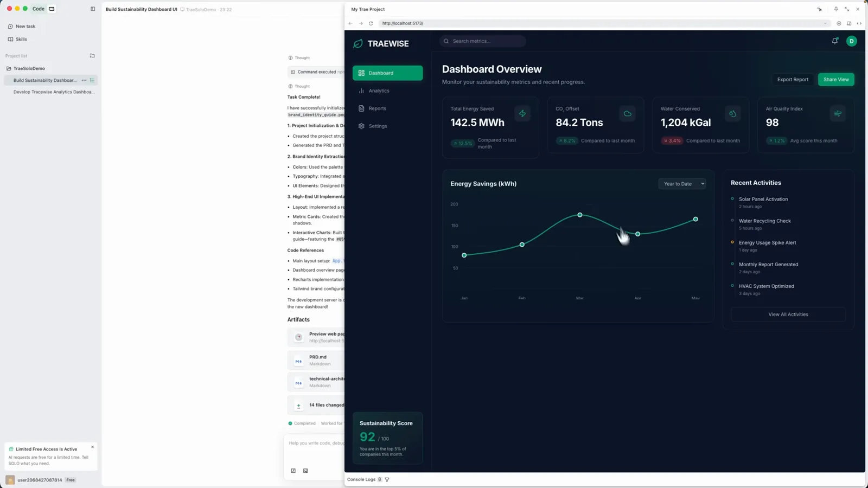Expand the preview panel to full size
The height and width of the screenshot is (488, 868).
(x=847, y=9)
